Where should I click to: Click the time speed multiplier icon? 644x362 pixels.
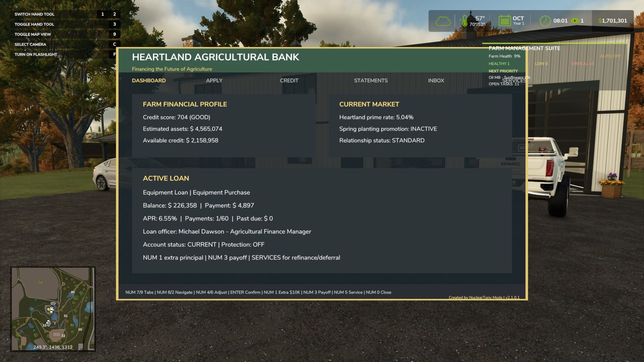pos(575,21)
